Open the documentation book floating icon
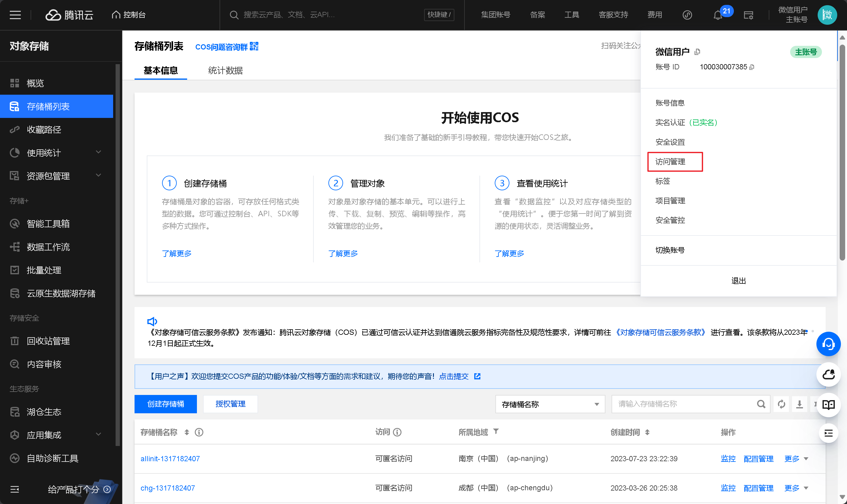This screenshot has height=504, width=847. (828, 404)
